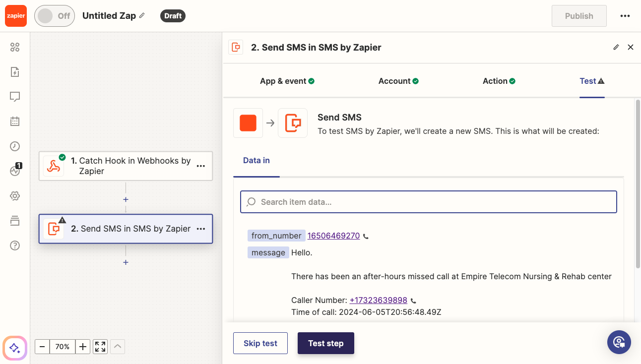Click the Test step button

coord(326,343)
